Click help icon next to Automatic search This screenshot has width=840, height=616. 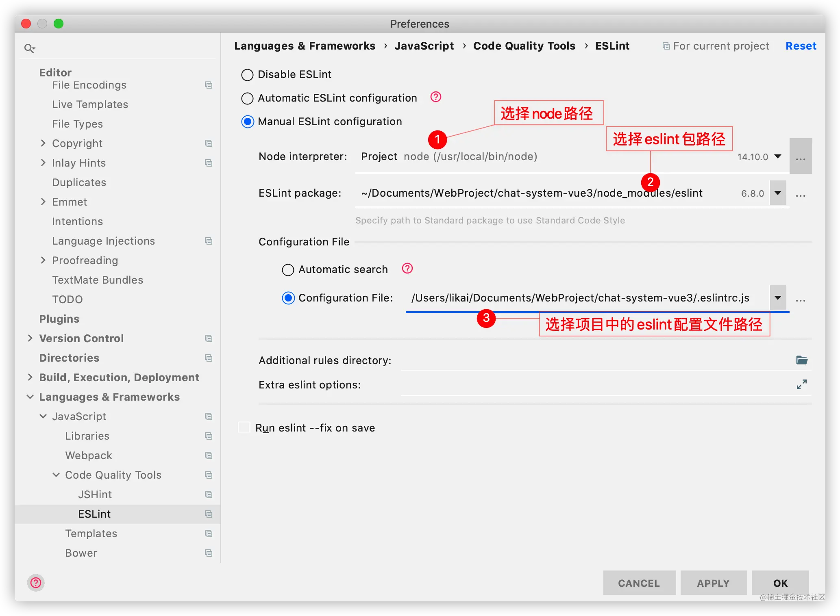click(407, 269)
